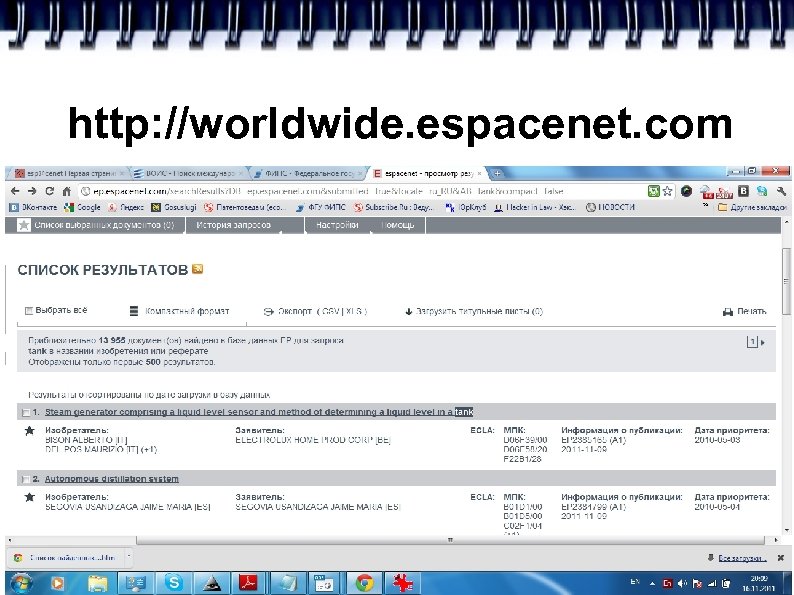The image size is (794, 595).
Task: Open Помощь menu
Action: 398,225
